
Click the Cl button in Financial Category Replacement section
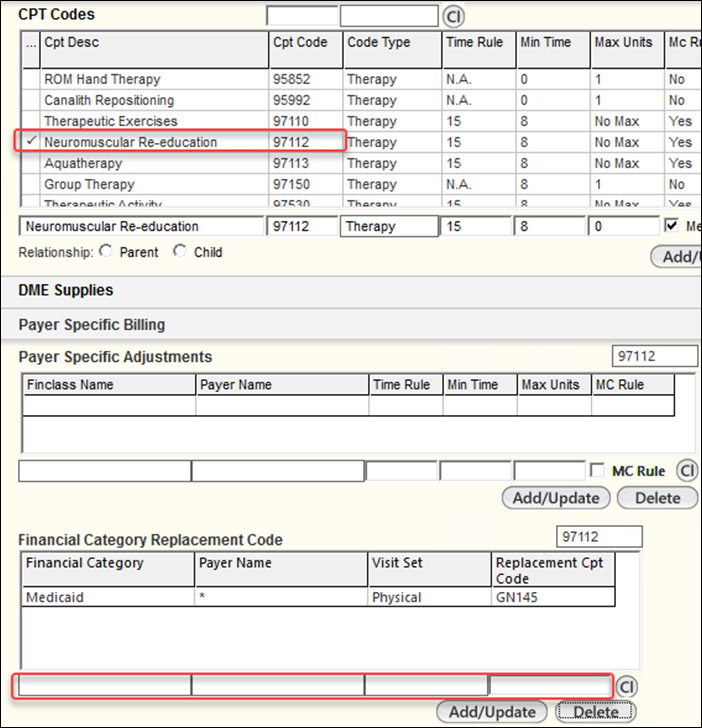(x=627, y=687)
